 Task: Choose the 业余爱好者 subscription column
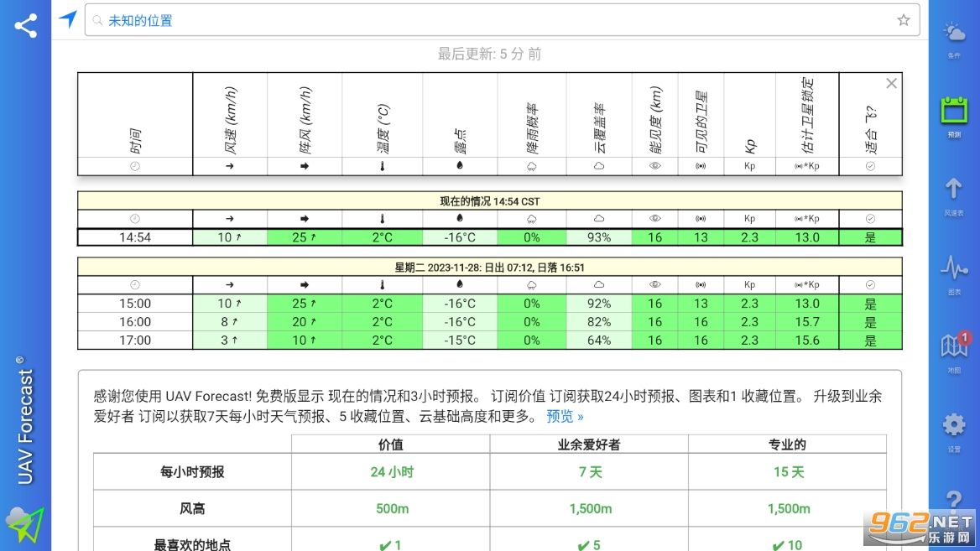pos(589,444)
